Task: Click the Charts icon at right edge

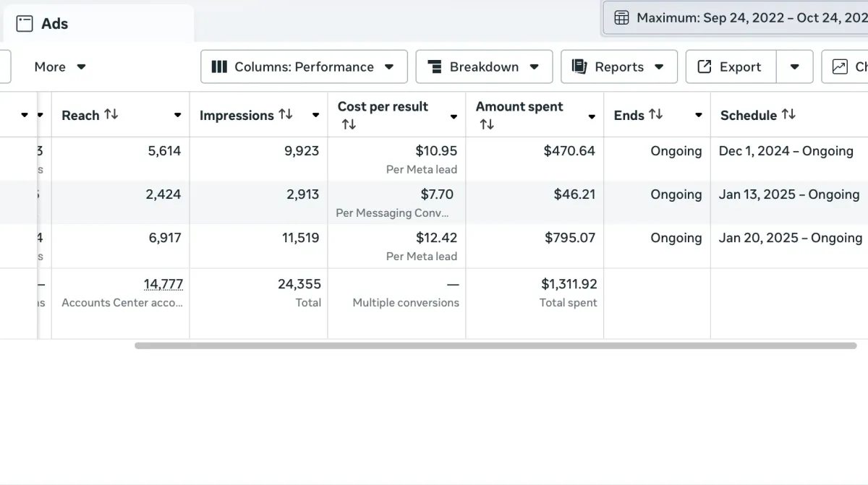Action: [x=840, y=66]
